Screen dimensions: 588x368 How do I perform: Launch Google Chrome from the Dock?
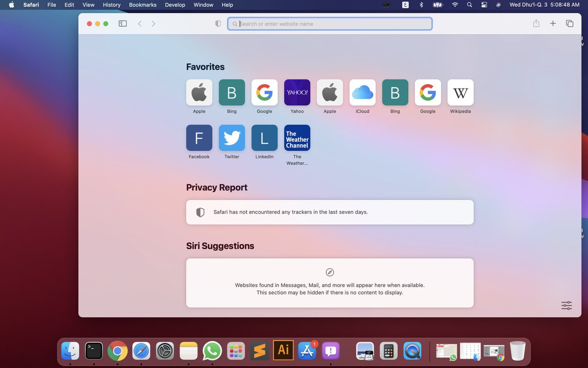pyautogui.click(x=118, y=351)
